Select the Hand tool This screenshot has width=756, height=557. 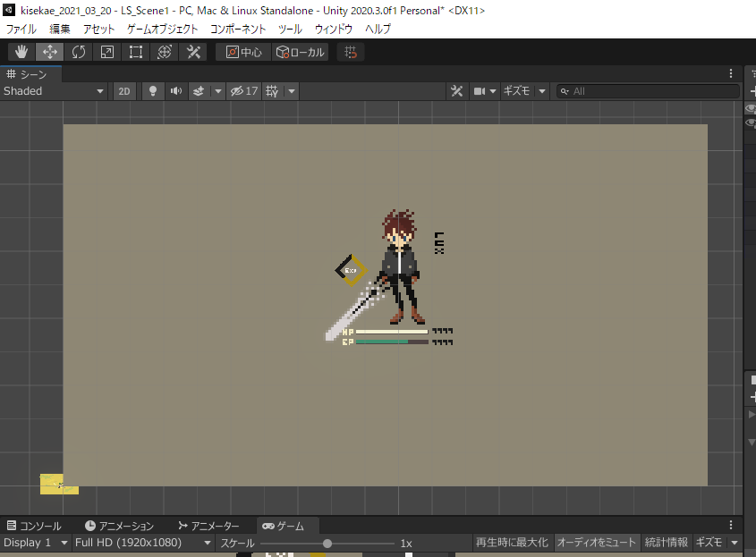(21, 52)
